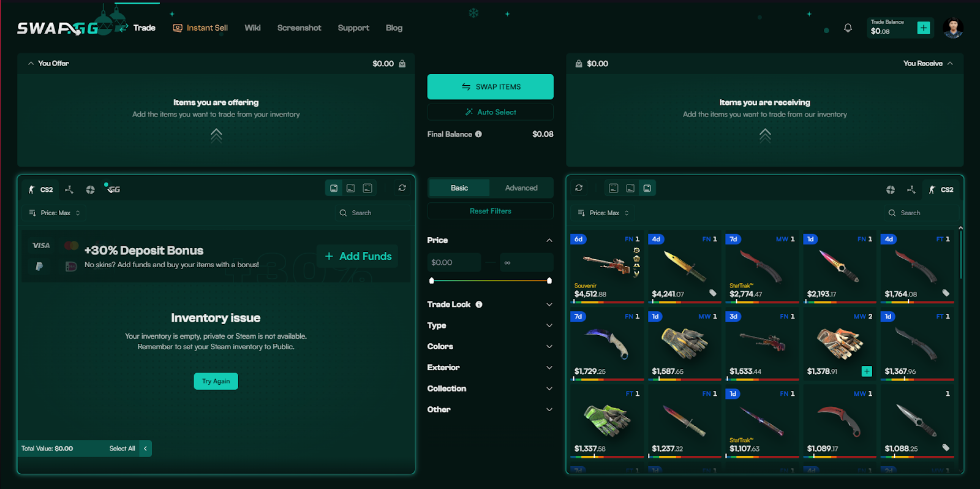Set medium card view in the site inventory
Screen dimensions: 980x489
[x=630, y=188]
